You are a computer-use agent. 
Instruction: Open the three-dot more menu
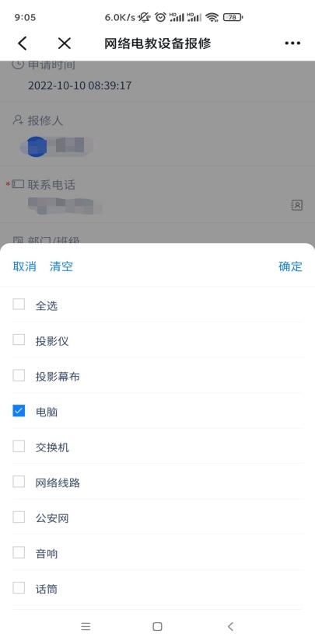click(x=292, y=44)
